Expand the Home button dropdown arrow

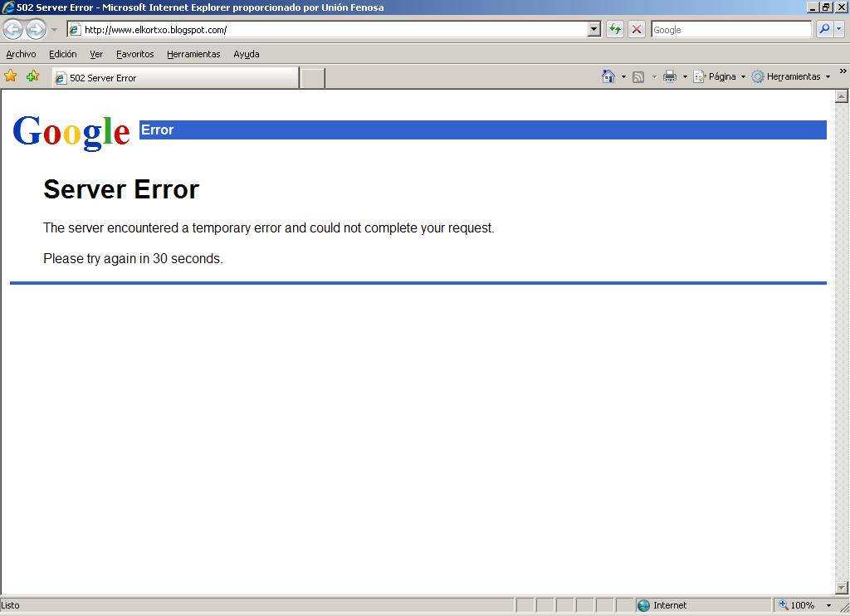[623, 76]
